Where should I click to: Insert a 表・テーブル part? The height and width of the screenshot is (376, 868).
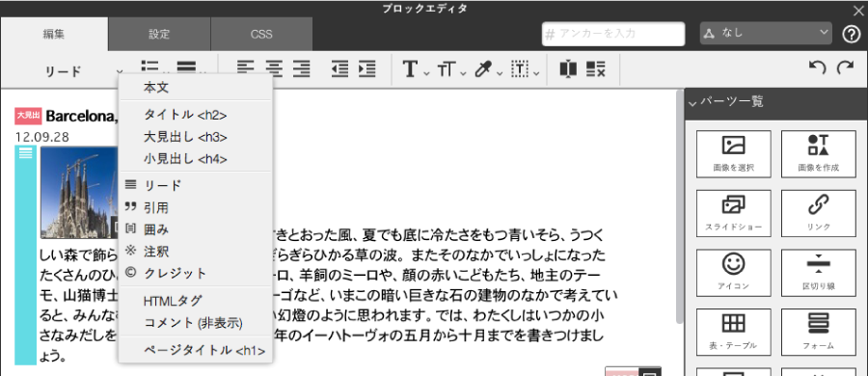pyautogui.click(x=734, y=333)
